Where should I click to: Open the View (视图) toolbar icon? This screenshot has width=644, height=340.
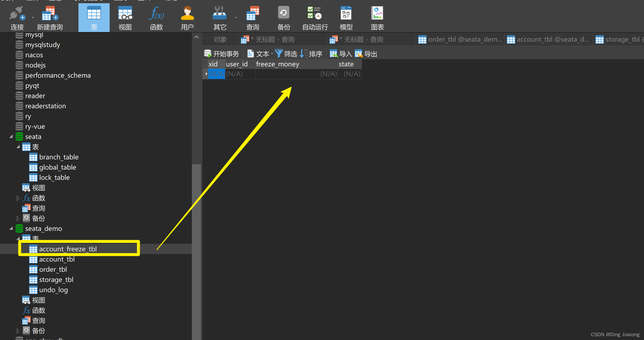[125, 18]
